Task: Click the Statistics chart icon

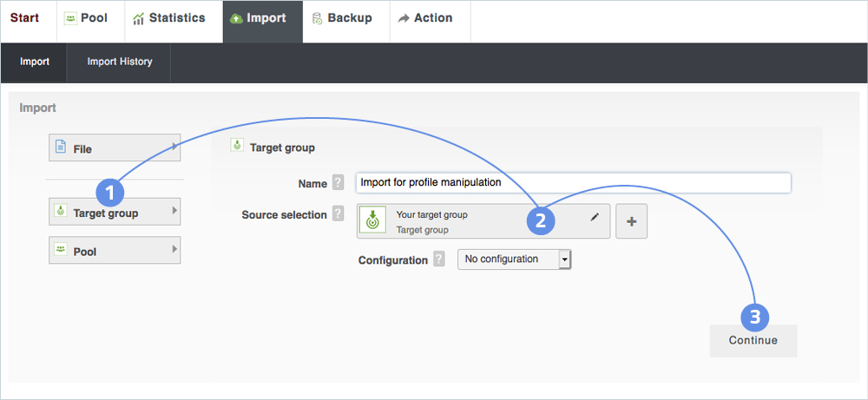Action: coord(139,18)
